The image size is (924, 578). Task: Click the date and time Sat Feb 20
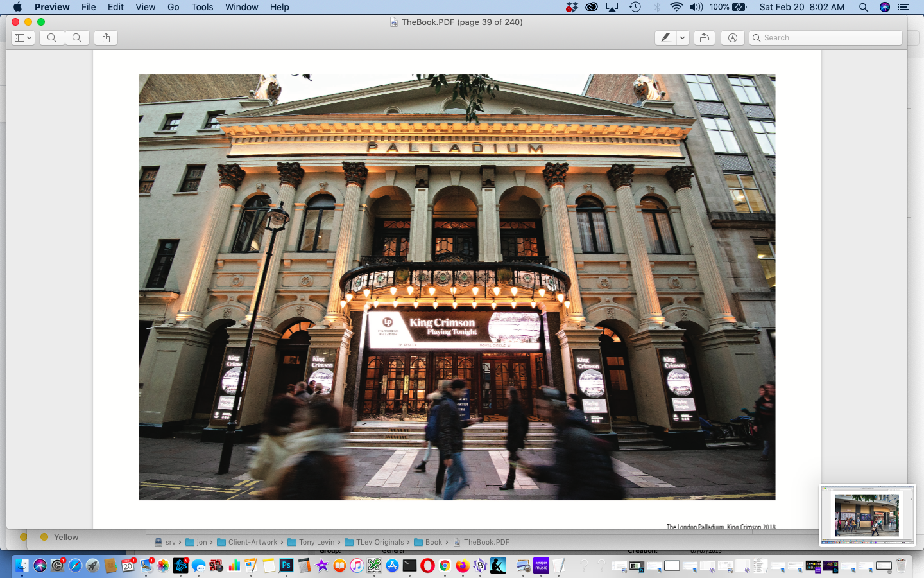click(801, 7)
